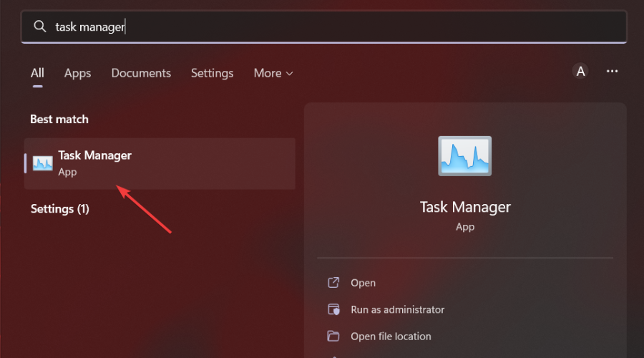Click the folder icon for file location
644x358 pixels.
point(333,336)
